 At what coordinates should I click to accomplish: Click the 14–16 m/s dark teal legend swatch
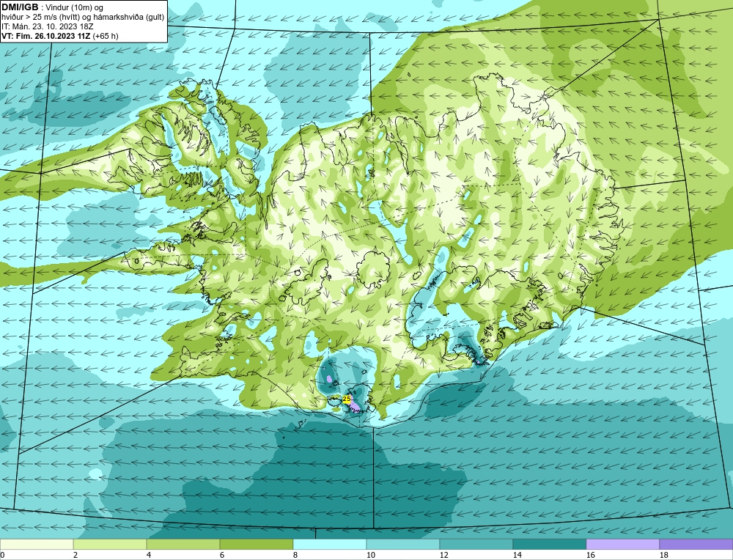click(x=550, y=544)
